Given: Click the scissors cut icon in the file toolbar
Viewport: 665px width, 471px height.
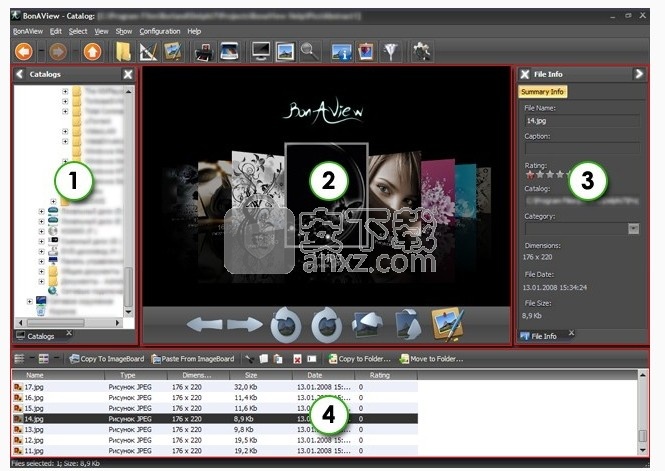Looking at the screenshot, I should point(250,359).
